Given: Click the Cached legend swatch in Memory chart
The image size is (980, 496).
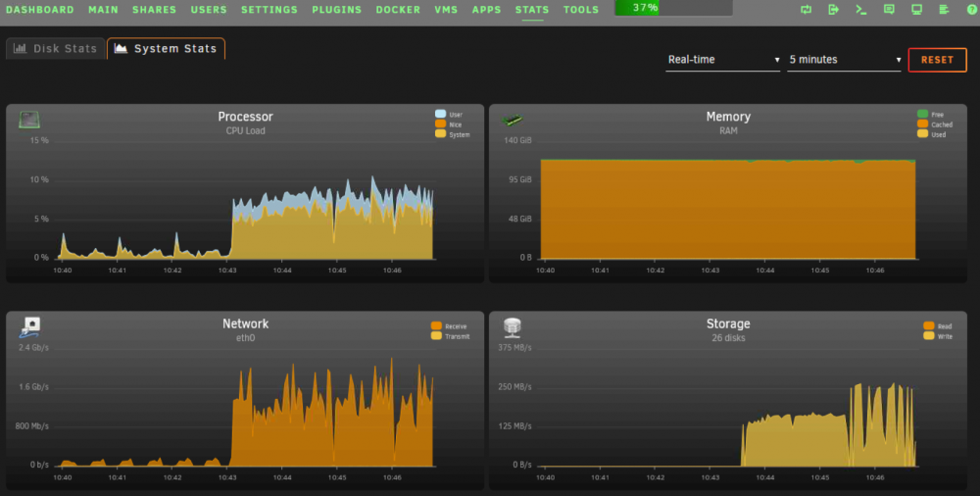Looking at the screenshot, I should pos(922,124).
